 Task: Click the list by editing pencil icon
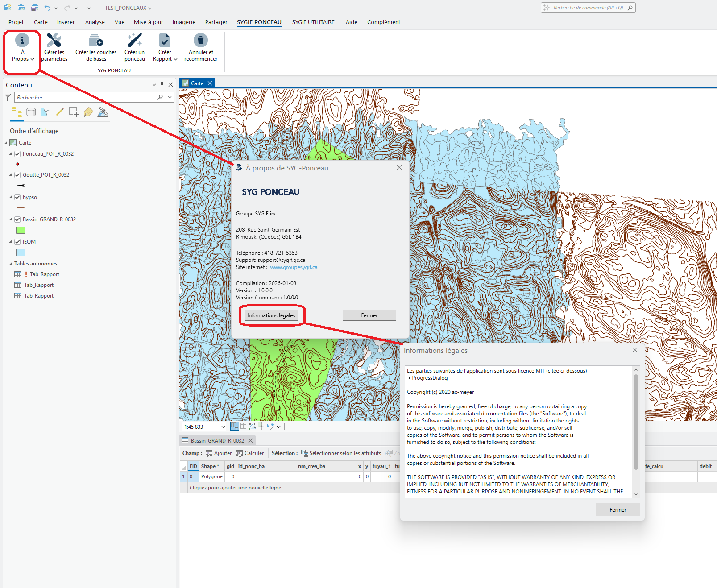tap(60, 112)
